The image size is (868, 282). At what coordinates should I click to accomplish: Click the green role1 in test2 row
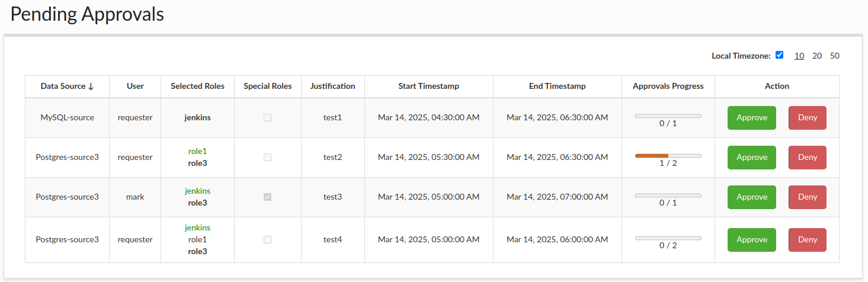point(197,152)
